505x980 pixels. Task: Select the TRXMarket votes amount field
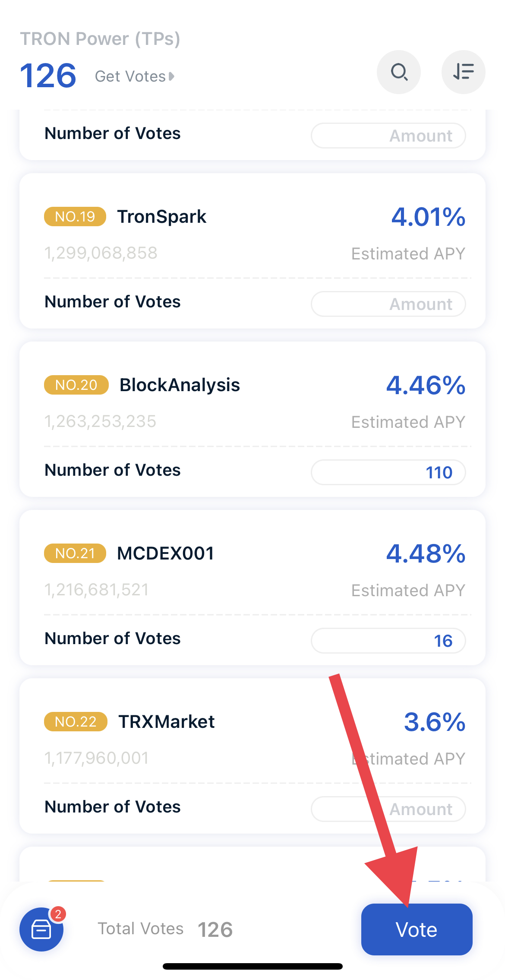point(388,809)
